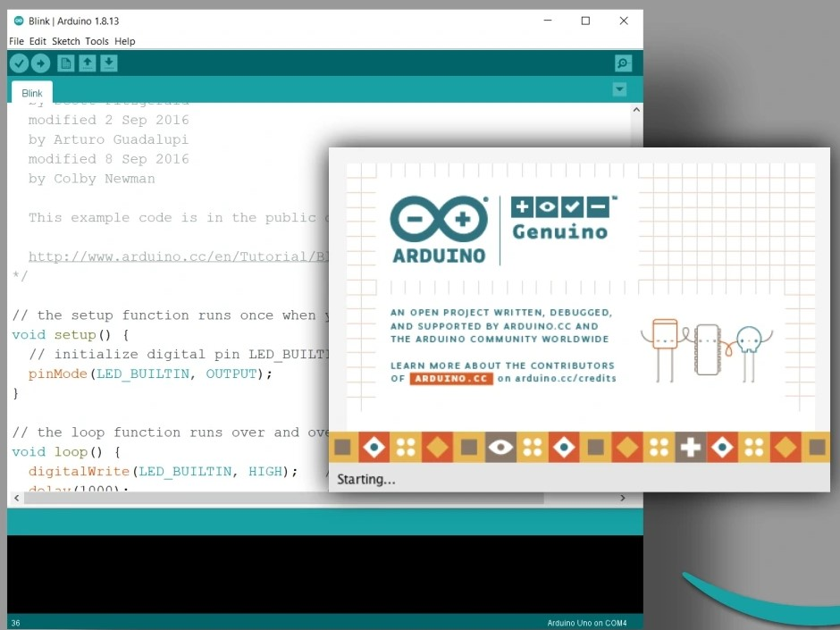Open the Edit menu
This screenshot has height=630, width=840.
[x=38, y=41]
